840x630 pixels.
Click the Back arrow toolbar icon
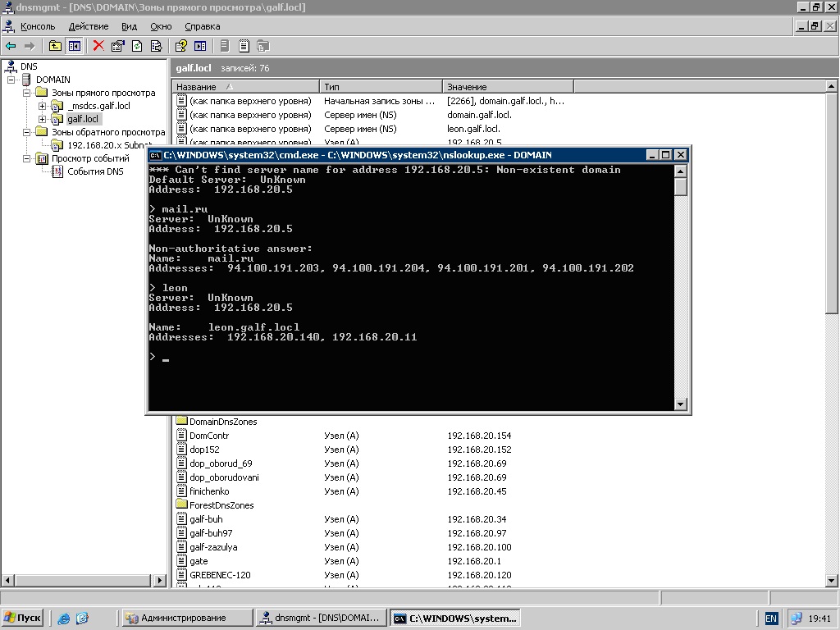(x=11, y=46)
